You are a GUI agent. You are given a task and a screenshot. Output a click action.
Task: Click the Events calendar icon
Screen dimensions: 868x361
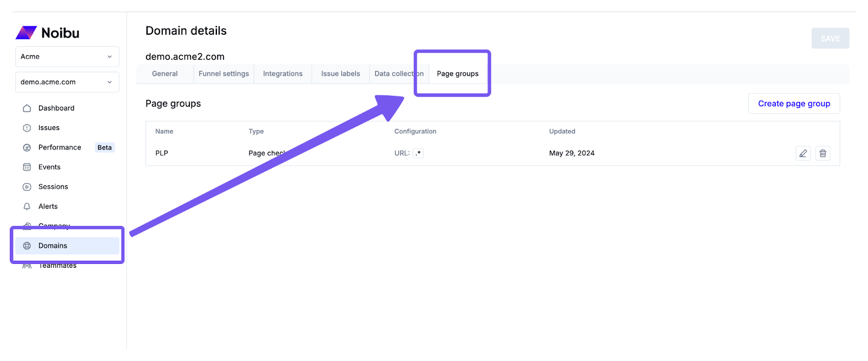pyautogui.click(x=27, y=167)
